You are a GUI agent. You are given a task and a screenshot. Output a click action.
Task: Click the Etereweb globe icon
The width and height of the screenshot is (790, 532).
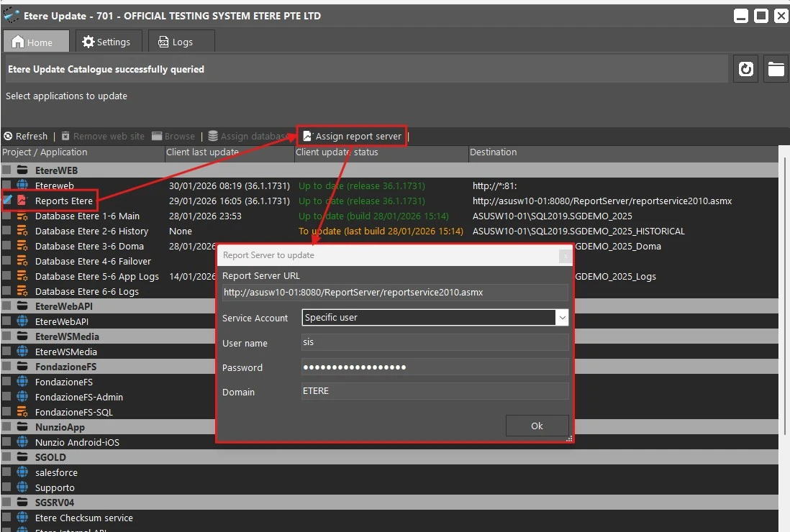pos(22,185)
